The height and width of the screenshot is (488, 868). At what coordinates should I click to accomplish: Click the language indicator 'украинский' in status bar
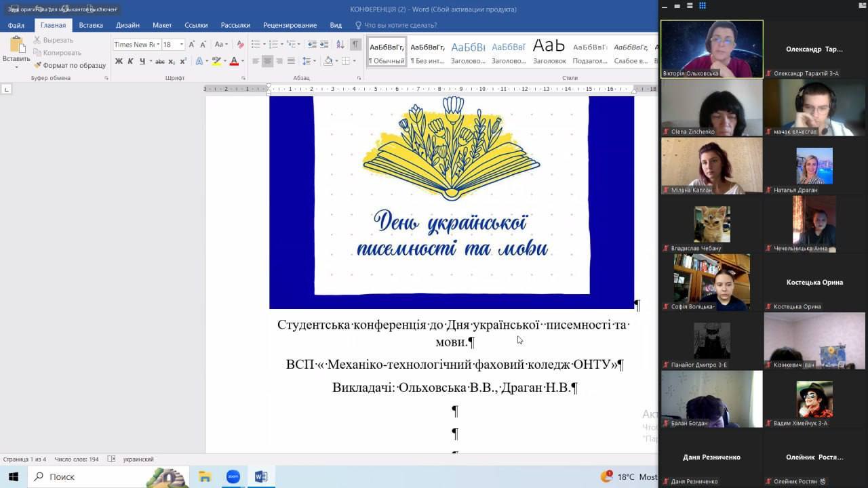click(x=138, y=459)
